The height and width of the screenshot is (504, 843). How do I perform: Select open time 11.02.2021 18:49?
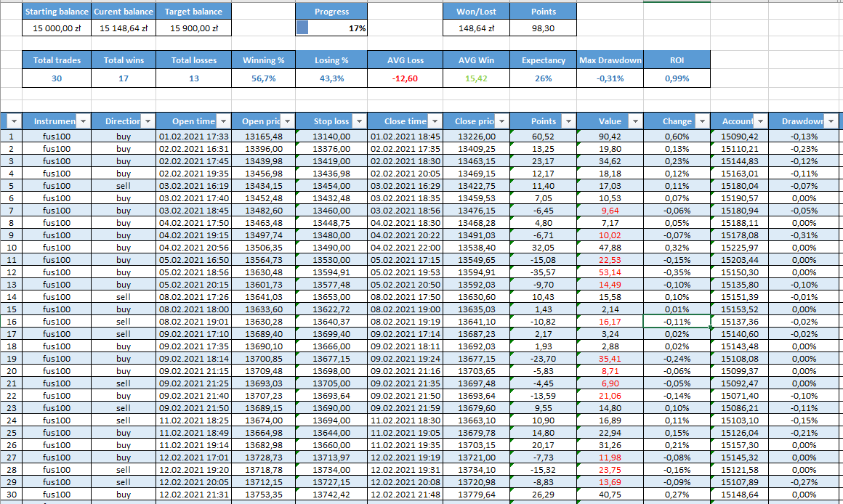tap(193, 433)
